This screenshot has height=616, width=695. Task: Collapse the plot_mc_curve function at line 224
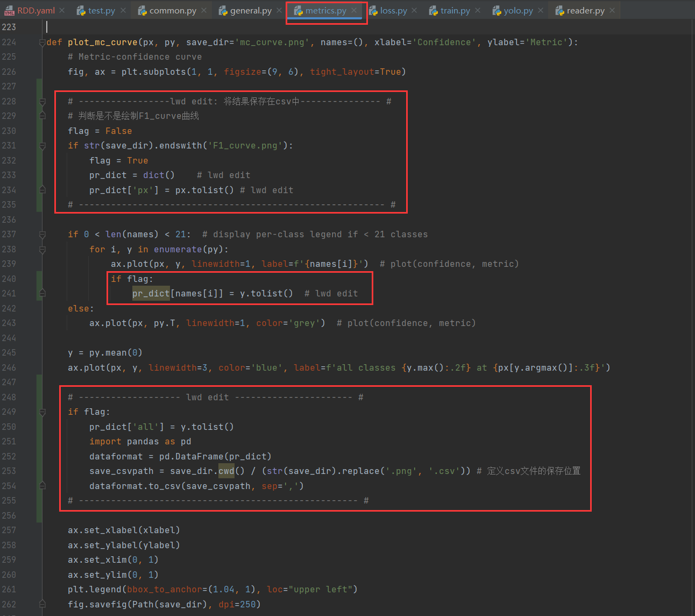[42, 43]
